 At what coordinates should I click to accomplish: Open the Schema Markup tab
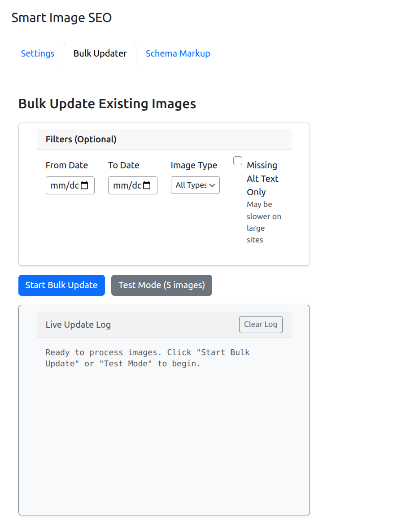[x=178, y=53]
